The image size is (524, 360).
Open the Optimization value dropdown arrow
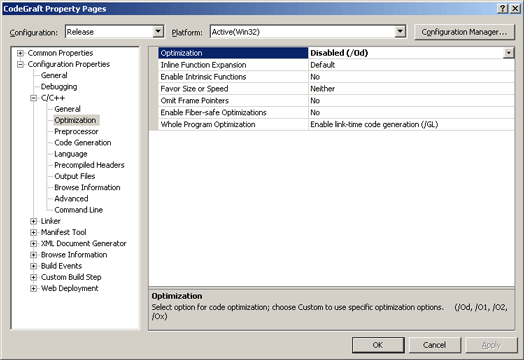[508, 53]
